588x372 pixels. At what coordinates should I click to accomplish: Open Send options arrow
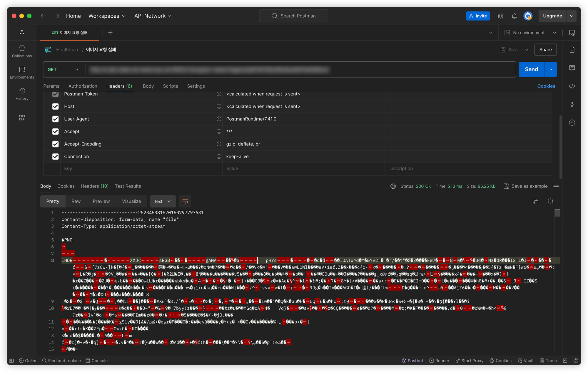point(551,69)
